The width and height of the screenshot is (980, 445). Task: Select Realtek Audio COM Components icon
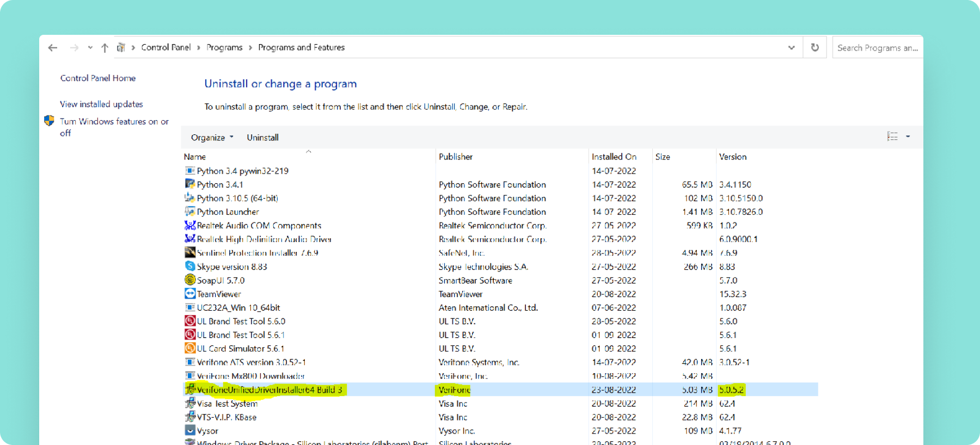pyautogui.click(x=190, y=225)
